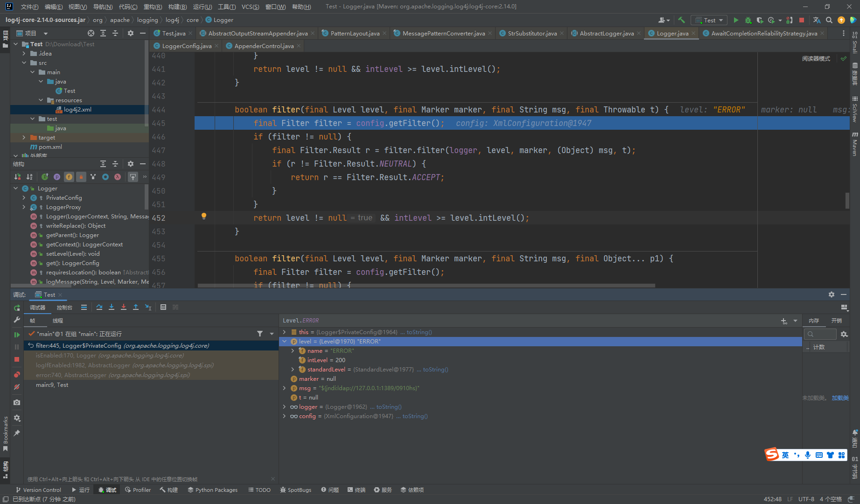
Task: Toggle show non-public lock icon
Action: tap(81, 177)
